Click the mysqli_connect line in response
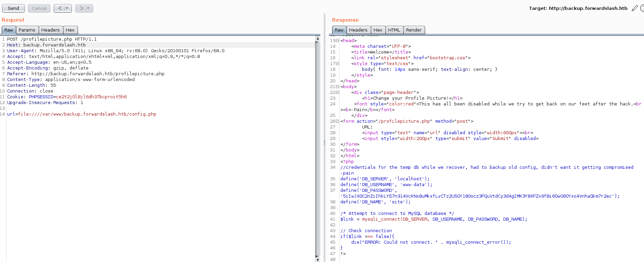Viewport: 644px width, 262px height. (434, 219)
